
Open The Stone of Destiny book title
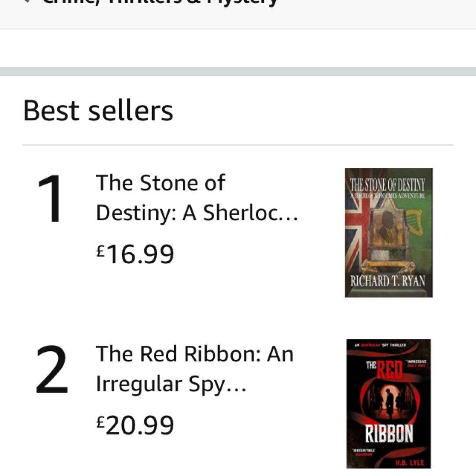[197, 198]
